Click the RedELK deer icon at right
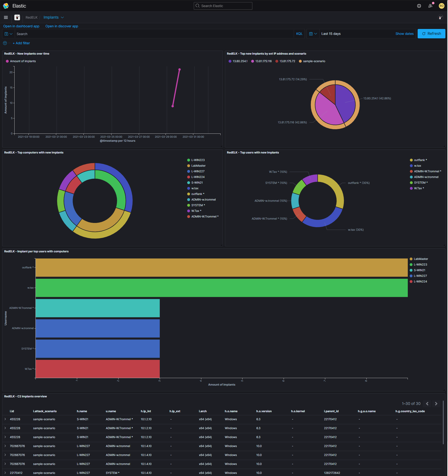 tap(440, 17)
